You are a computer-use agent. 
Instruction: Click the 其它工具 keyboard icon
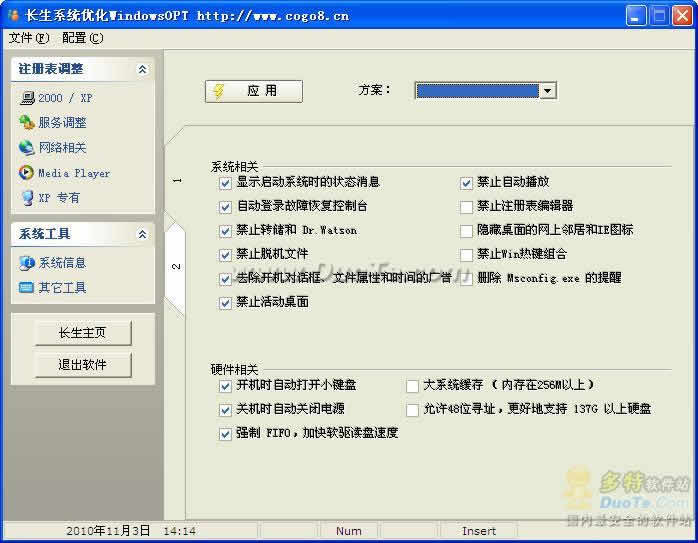click(x=26, y=288)
